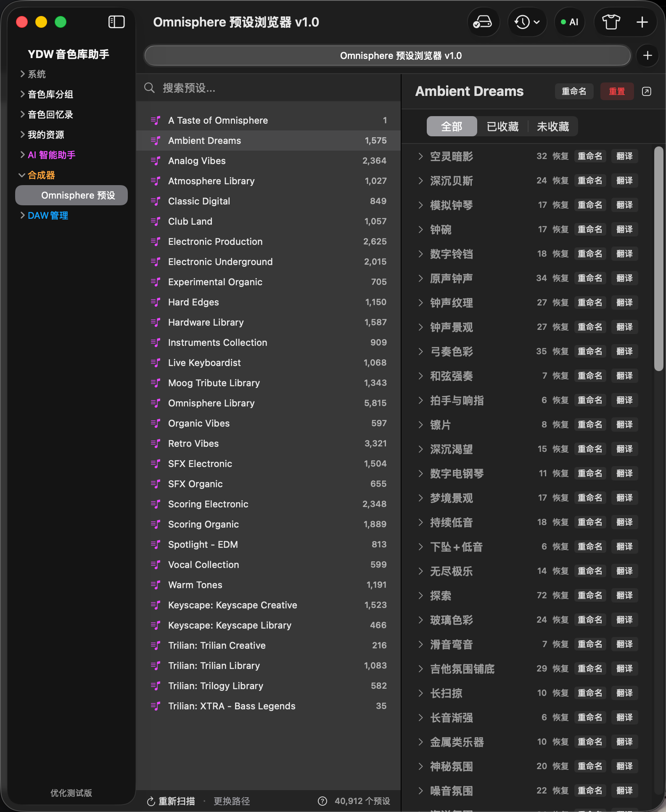The height and width of the screenshot is (812, 666).
Task: Expand the 音色库分组 sidebar section
Action: click(23, 94)
